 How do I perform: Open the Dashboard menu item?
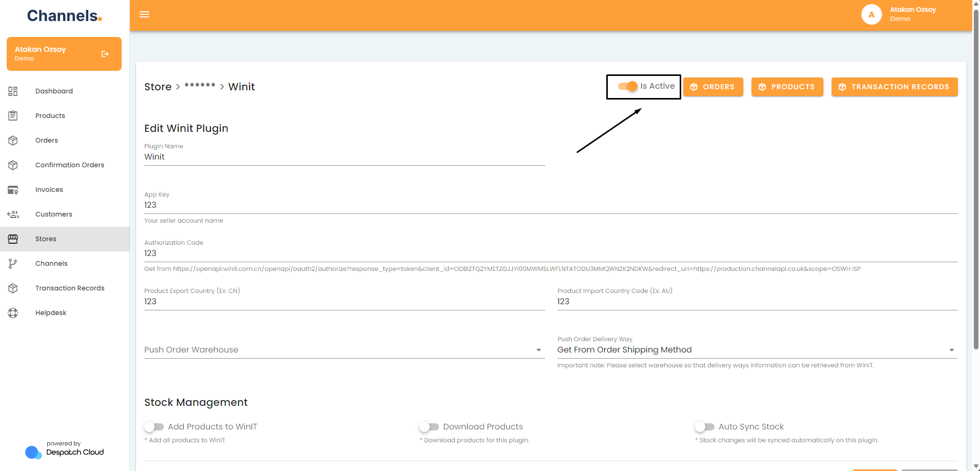65,91
